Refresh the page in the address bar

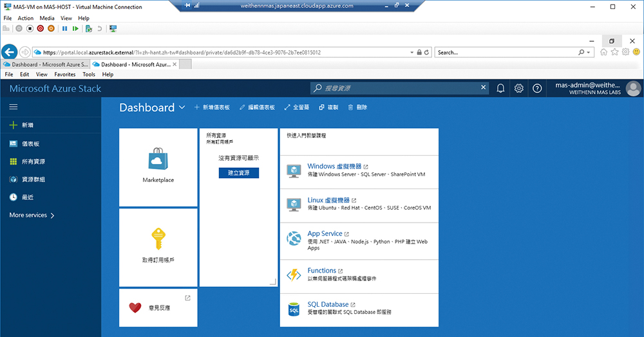tap(426, 53)
